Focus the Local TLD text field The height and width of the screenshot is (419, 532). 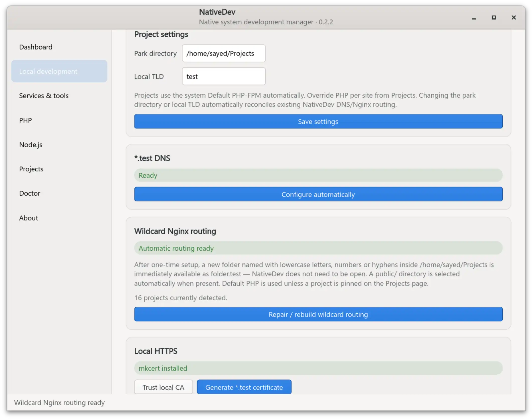click(x=224, y=76)
